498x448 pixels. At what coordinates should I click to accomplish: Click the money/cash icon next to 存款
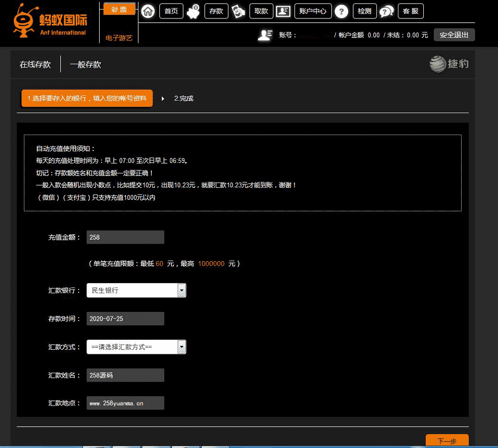pos(239,11)
